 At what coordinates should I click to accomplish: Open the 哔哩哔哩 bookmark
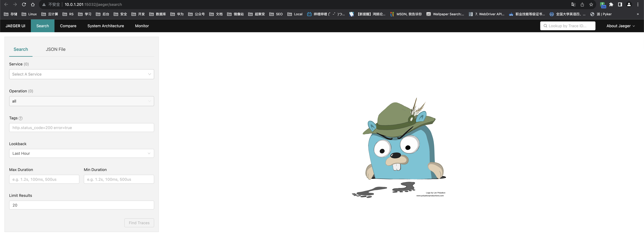point(326,14)
